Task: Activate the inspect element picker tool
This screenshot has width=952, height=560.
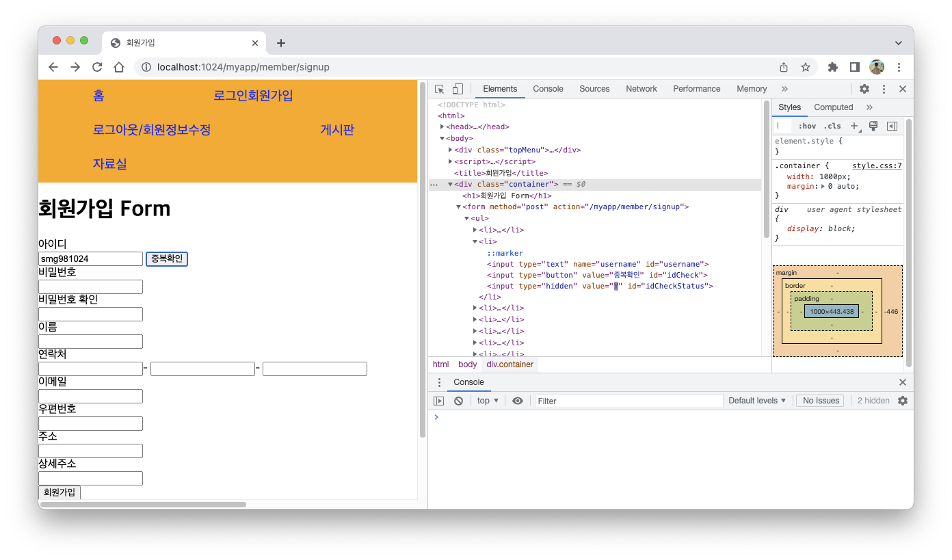Action: click(x=440, y=89)
